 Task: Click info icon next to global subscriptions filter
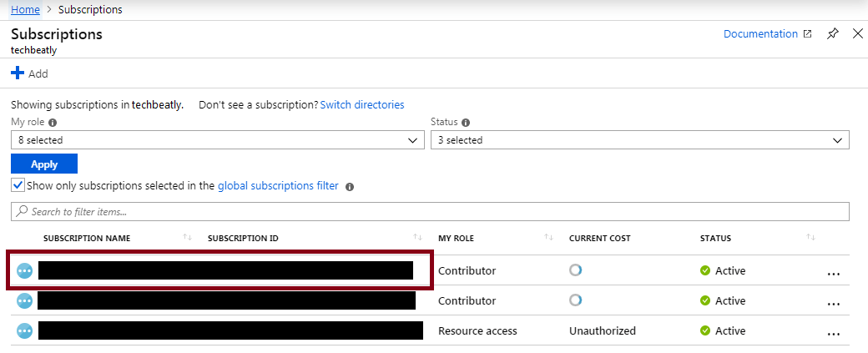[x=350, y=187]
